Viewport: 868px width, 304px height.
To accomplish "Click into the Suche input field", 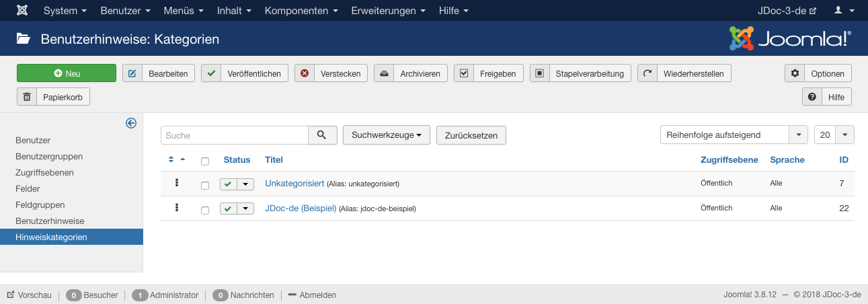I will pos(235,135).
